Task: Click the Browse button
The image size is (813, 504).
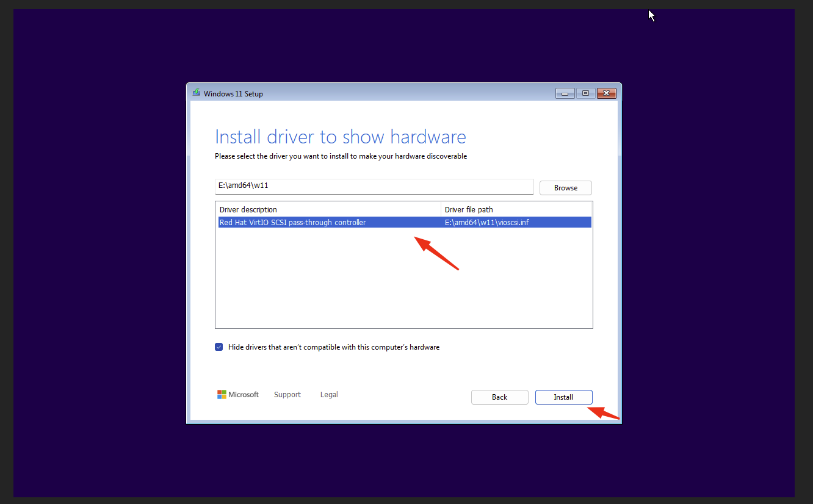Action: 565,187
